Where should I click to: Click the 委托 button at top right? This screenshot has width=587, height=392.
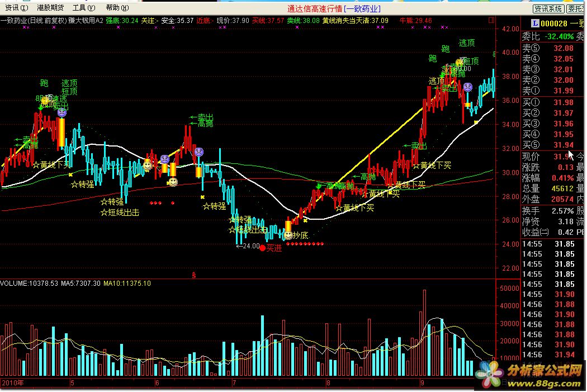pos(576,8)
